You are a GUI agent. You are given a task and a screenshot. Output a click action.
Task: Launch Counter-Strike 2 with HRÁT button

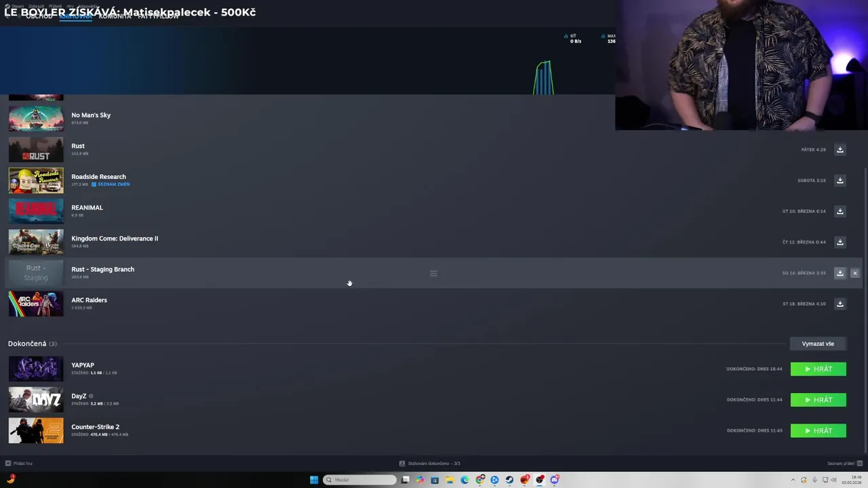[x=818, y=430]
